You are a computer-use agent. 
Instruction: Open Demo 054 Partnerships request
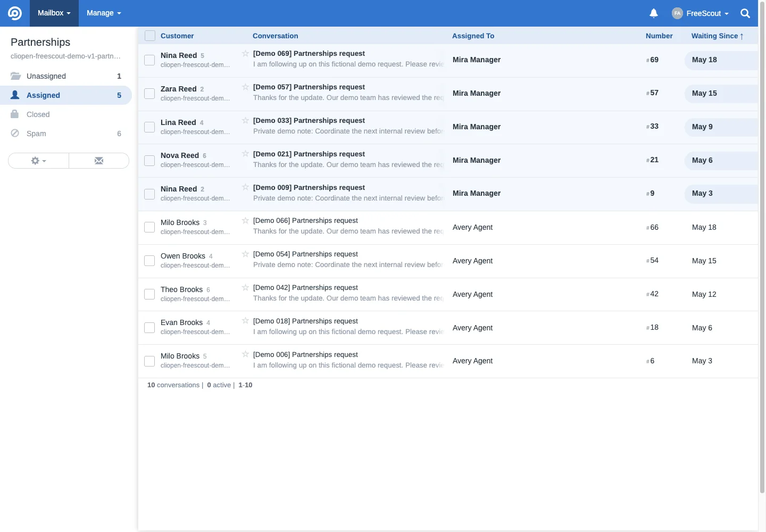[x=305, y=254]
